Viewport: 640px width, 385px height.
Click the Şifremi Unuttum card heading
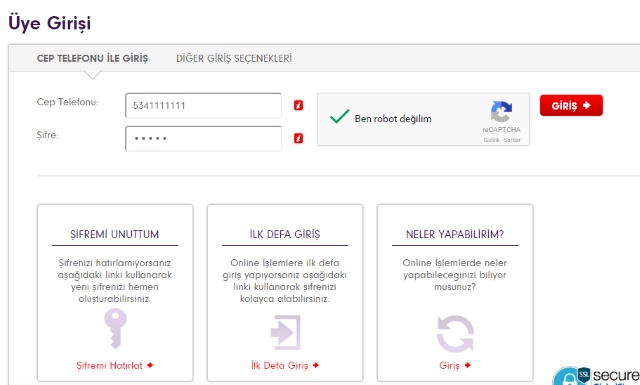point(115,234)
